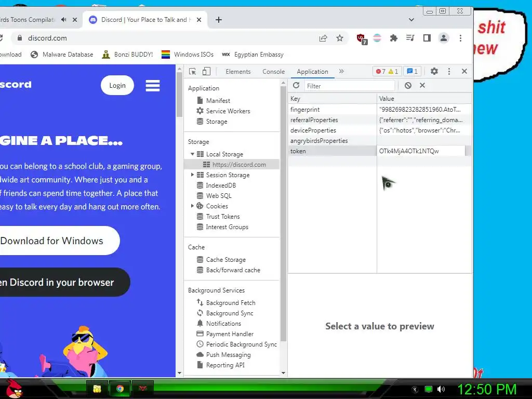The image size is (532, 399).
Task: Open Cache Storage item
Action: click(x=221, y=260)
